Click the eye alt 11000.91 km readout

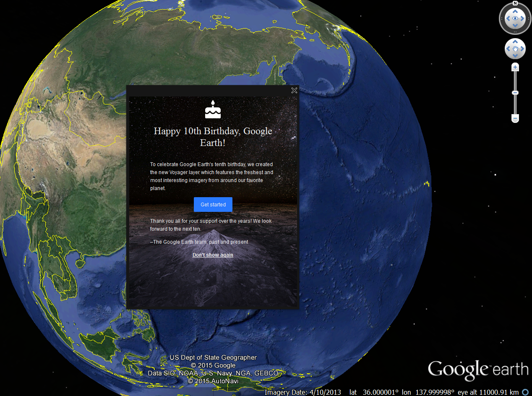click(488, 392)
